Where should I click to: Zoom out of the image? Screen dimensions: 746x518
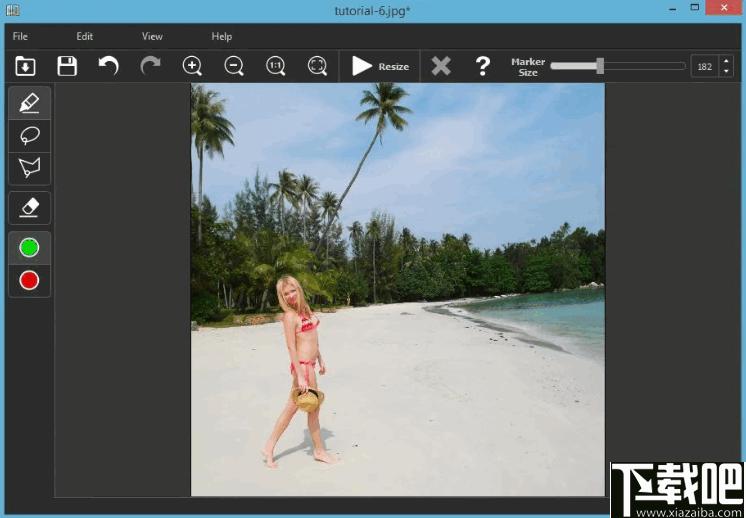click(234, 67)
